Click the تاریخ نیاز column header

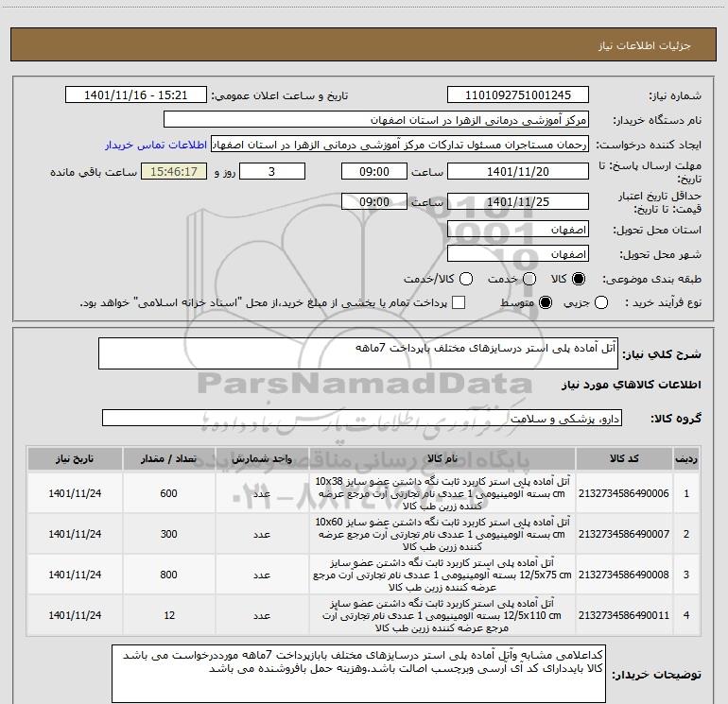tap(75, 458)
